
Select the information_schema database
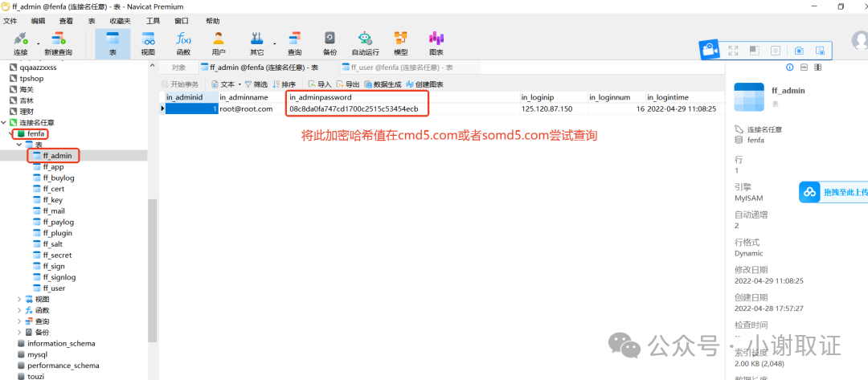pos(61,344)
